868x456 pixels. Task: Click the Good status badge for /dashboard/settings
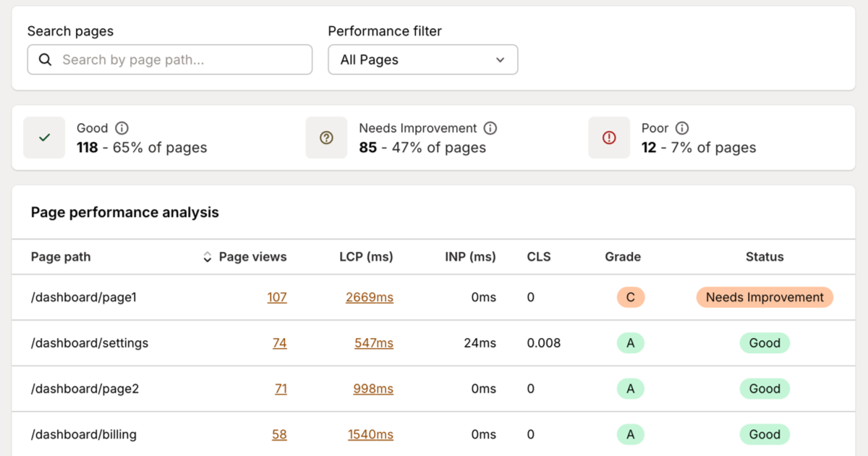(x=765, y=342)
